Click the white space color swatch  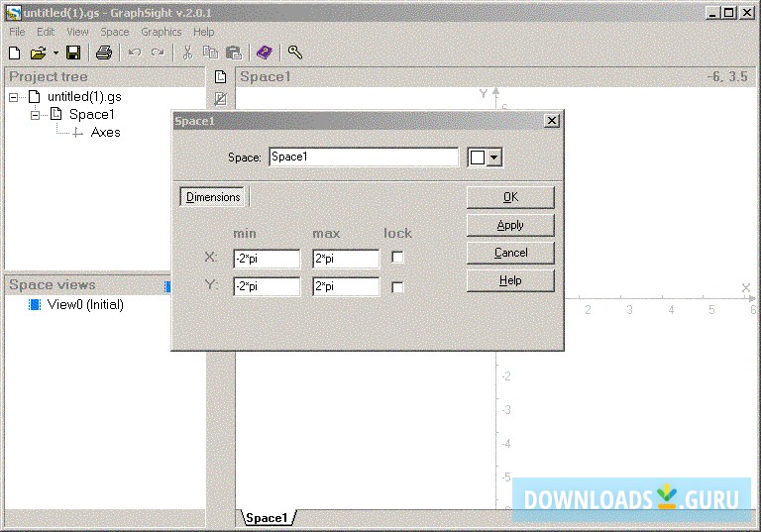pos(478,158)
